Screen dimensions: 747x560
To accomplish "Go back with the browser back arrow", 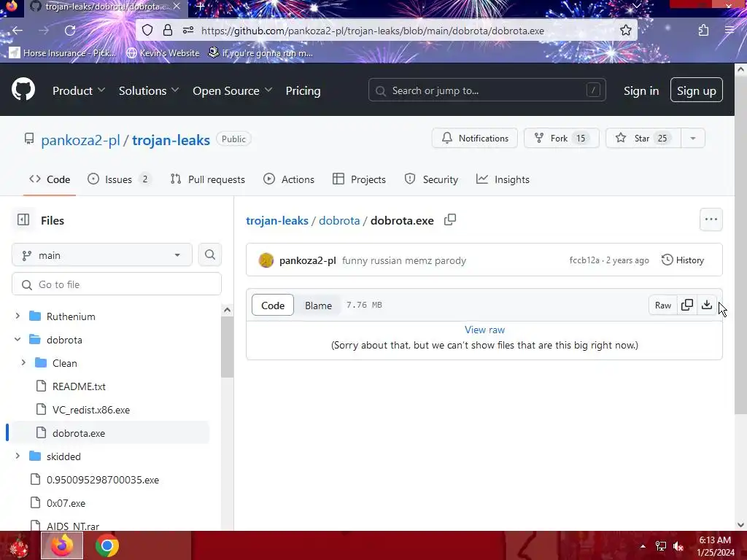I will point(18,31).
